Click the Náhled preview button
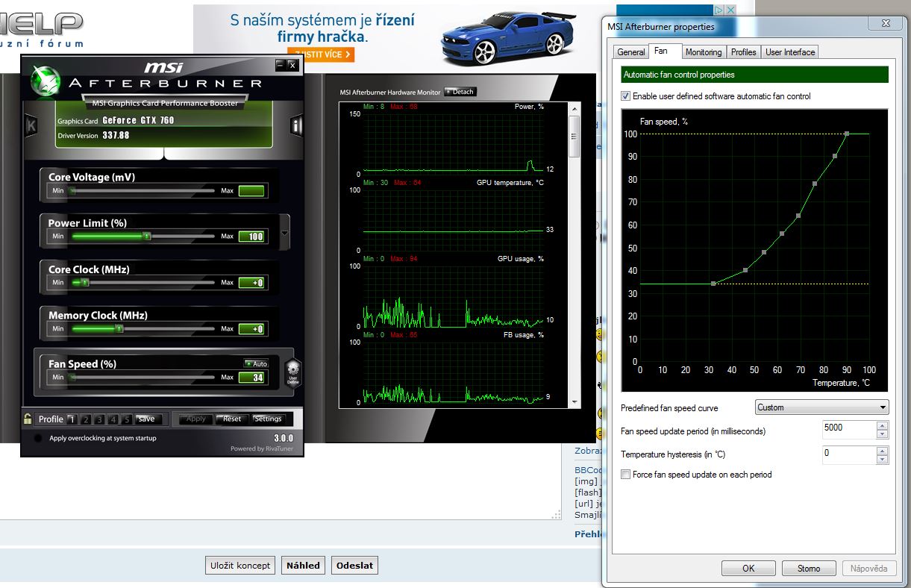The width and height of the screenshot is (911, 588). point(304,566)
